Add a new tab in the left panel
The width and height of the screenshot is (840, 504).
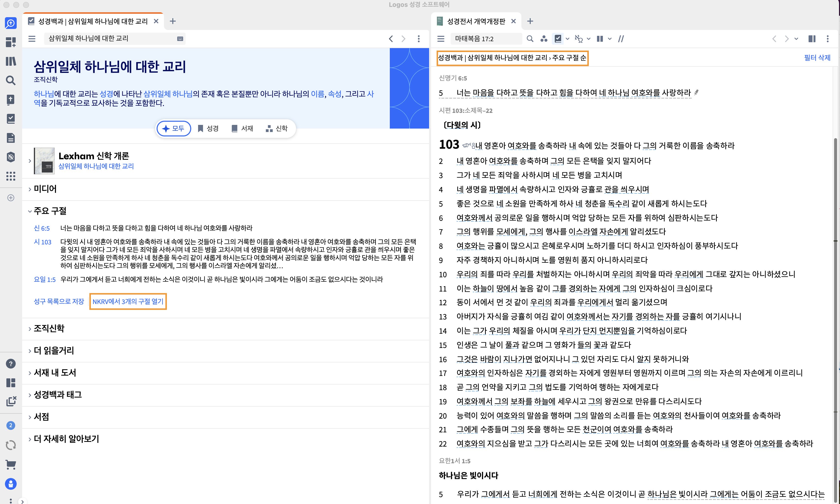pyautogui.click(x=173, y=21)
